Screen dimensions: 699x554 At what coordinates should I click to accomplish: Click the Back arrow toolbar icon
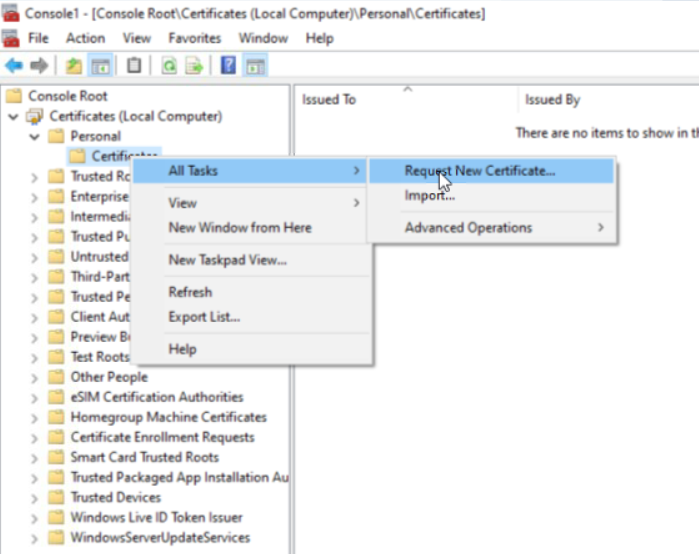click(14, 66)
